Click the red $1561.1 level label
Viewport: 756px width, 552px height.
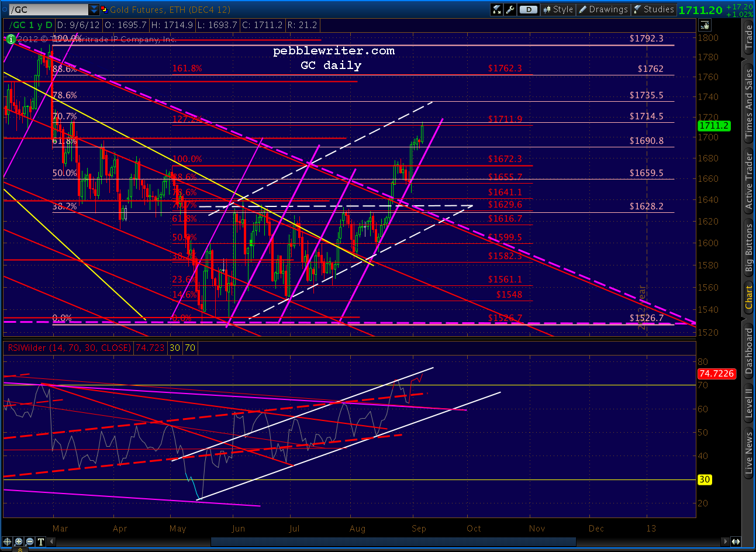tap(505, 280)
